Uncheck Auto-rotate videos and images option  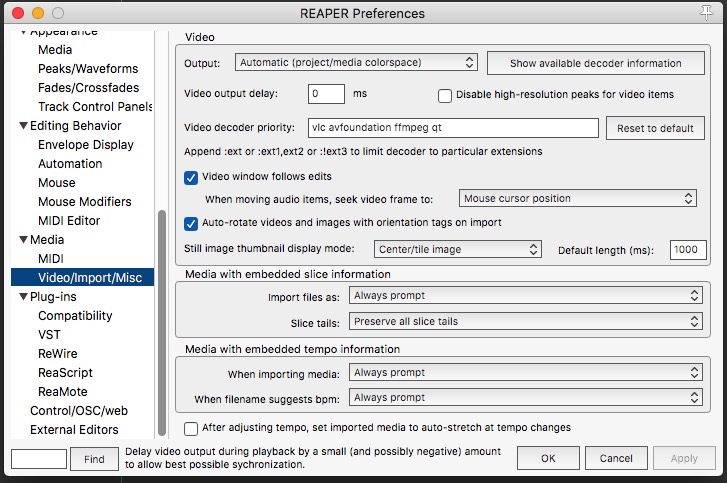[x=192, y=223]
